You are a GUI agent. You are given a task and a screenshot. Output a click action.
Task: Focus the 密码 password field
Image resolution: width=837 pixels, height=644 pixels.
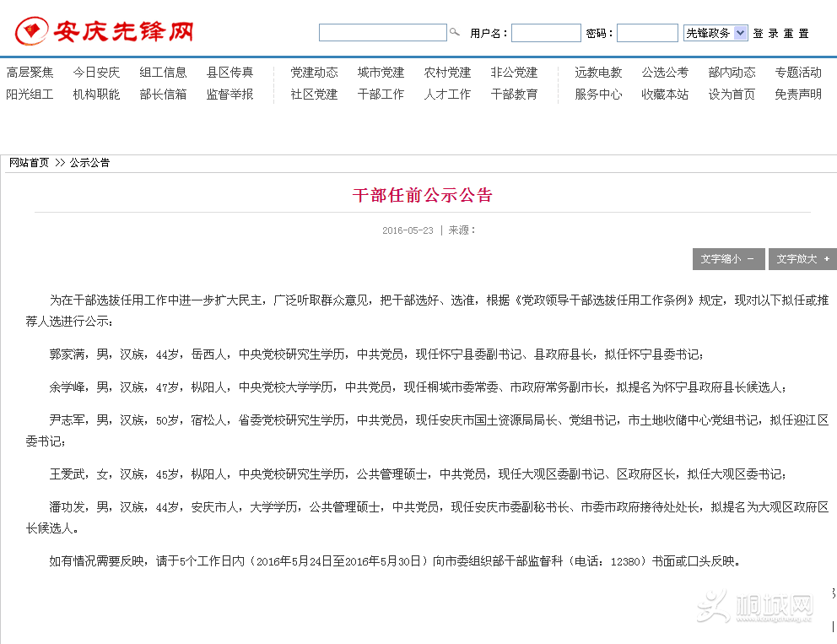[646, 33]
